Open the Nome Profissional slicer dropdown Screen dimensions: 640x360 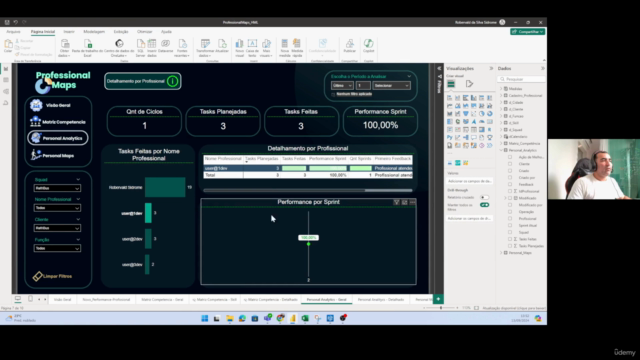point(57,208)
